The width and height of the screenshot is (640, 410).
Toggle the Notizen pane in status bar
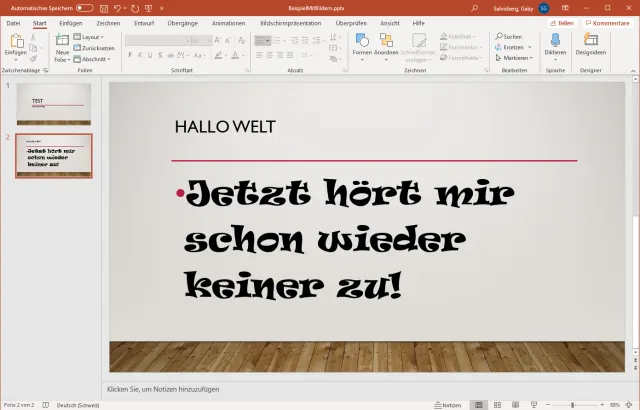point(448,405)
